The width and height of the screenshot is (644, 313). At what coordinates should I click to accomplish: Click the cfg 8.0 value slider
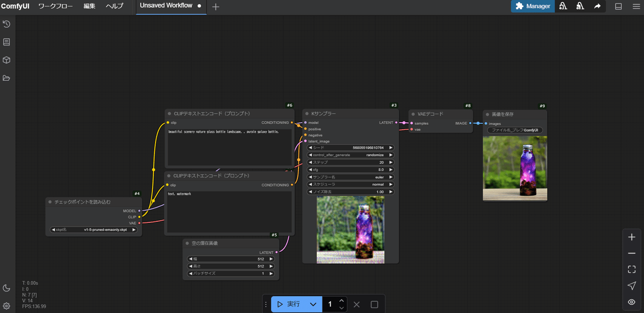tap(351, 169)
